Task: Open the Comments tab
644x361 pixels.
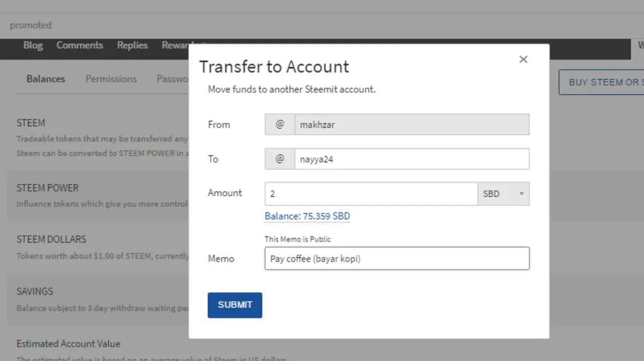Action: pyautogui.click(x=79, y=45)
